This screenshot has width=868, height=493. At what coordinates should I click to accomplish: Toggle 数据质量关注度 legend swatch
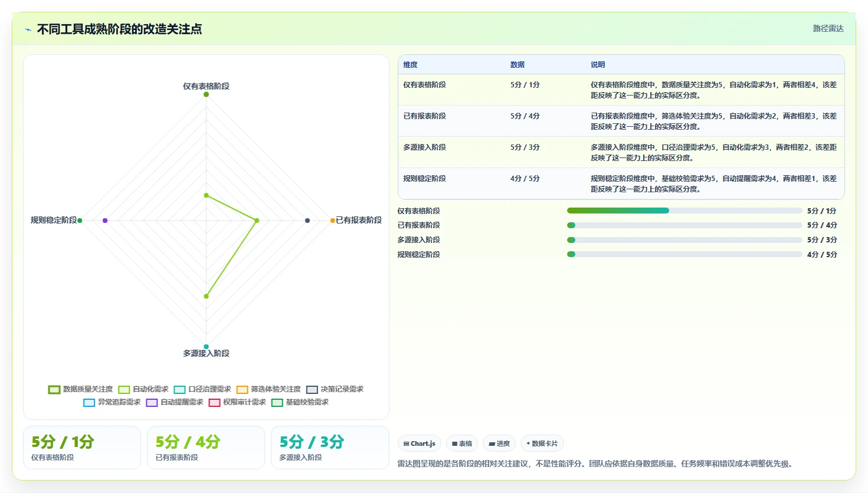54,390
